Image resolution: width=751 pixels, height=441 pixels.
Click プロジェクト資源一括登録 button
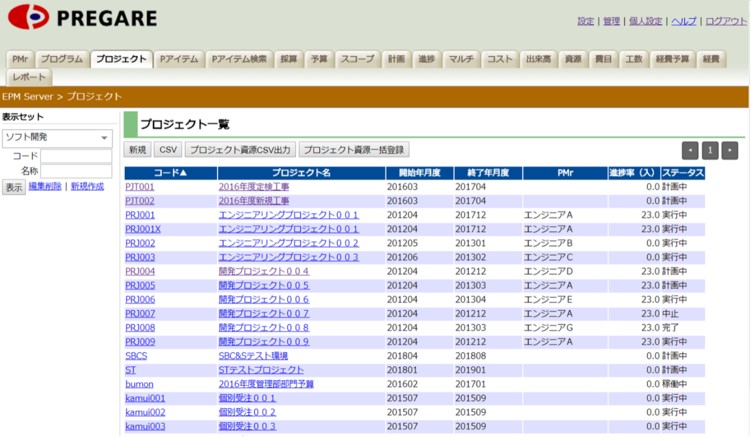click(354, 150)
